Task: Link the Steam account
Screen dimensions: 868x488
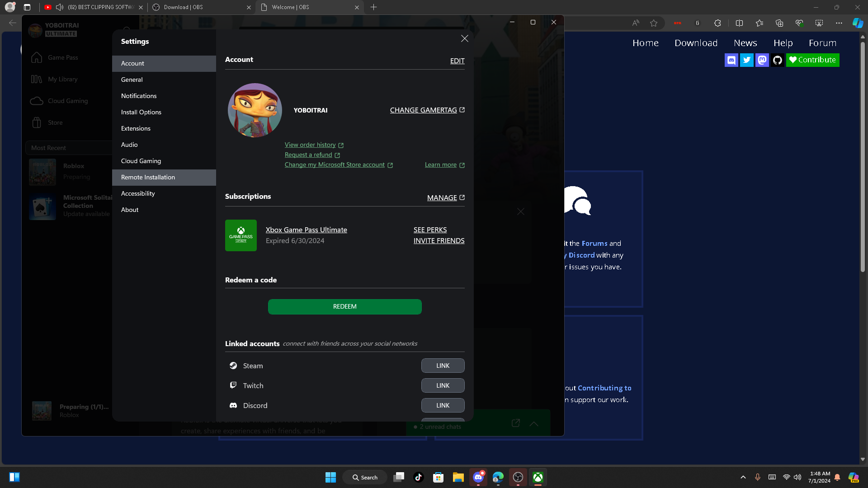Action: point(443,366)
